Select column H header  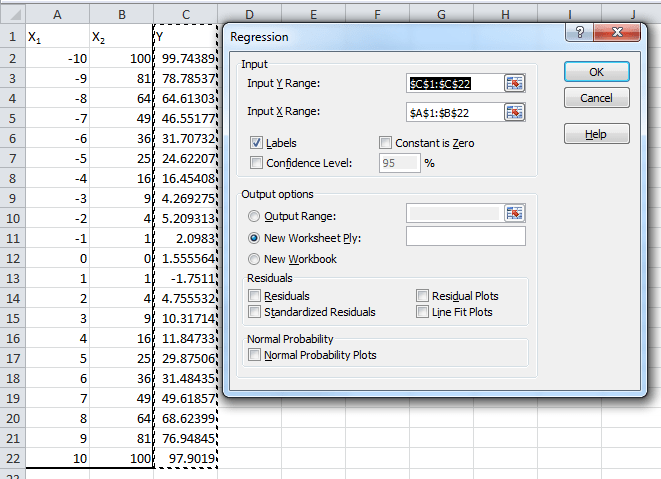click(x=505, y=15)
